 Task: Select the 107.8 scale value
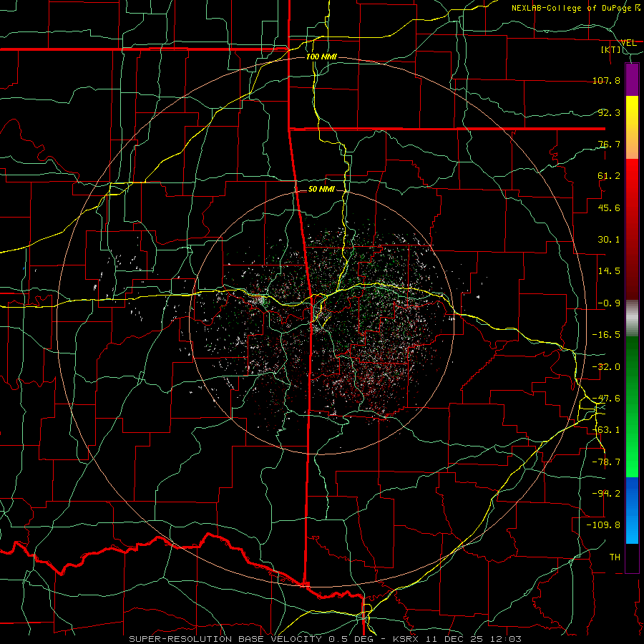tap(606, 80)
